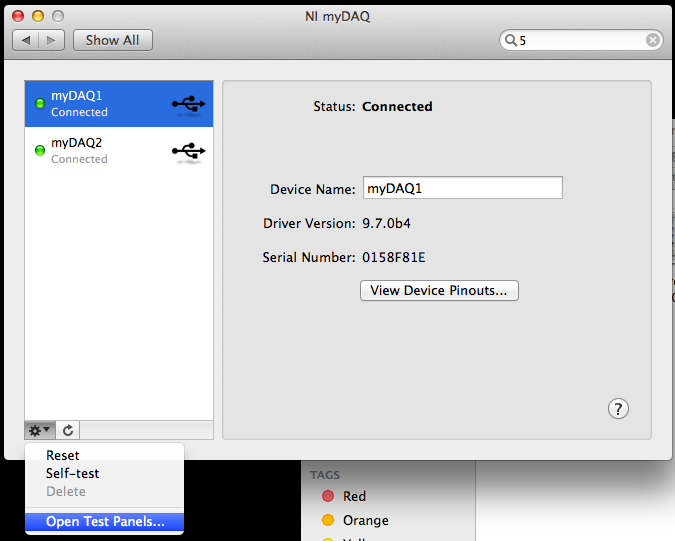The height and width of the screenshot is (541, 675).
Task: Select Self-test in the popup menu
Action: pyautogui.click(x=72, y=473)
